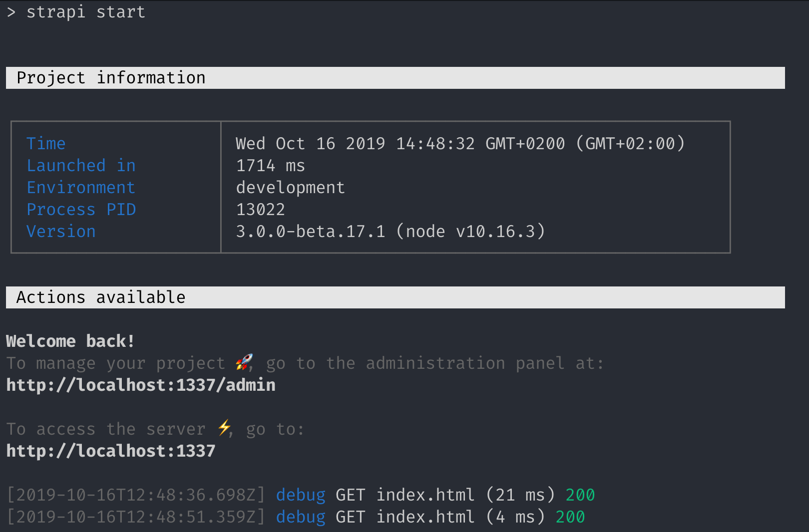This screenshot has height=532, width=809.
Task: Open the localhost:1337/admin link
Action: point(141,385)
